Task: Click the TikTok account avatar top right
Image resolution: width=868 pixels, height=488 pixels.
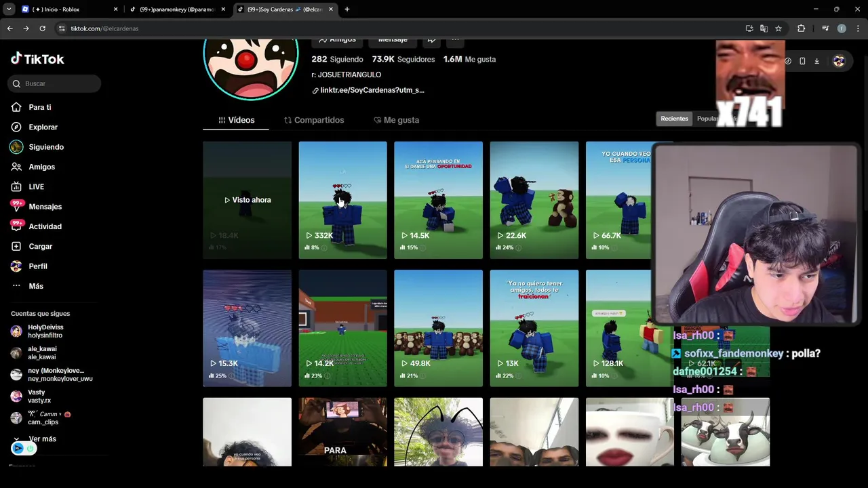Action: point(839,61)
